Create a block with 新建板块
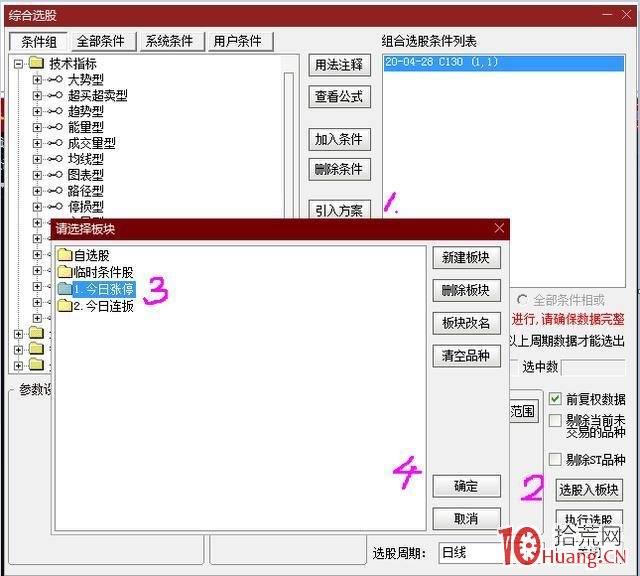Viewport: 640px width, 576px height. point(466,258)
